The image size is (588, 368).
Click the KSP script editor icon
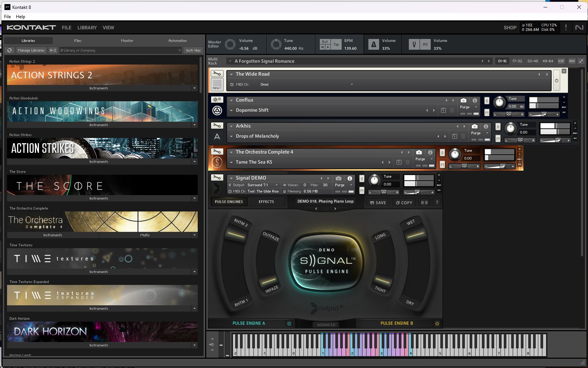coord(561,61)
